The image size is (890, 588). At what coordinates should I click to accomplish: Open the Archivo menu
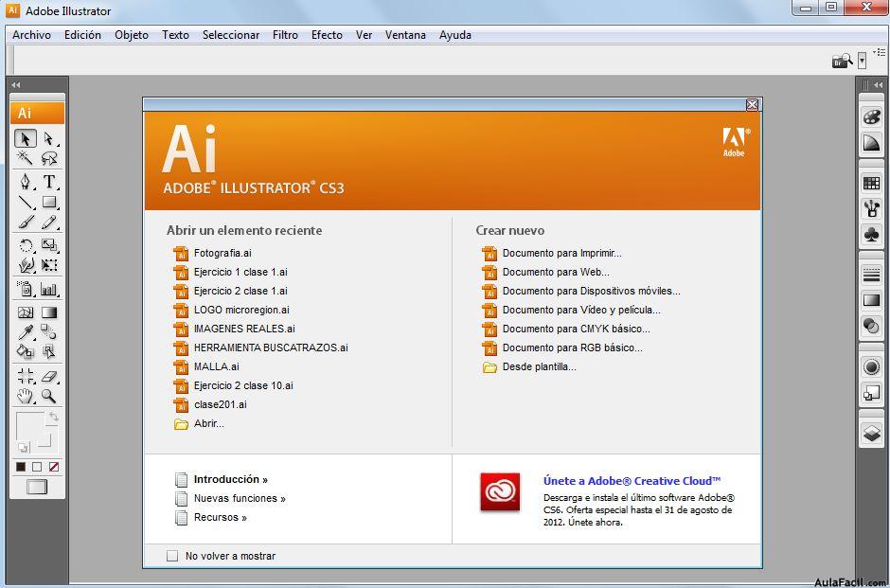tap(32, 35)
